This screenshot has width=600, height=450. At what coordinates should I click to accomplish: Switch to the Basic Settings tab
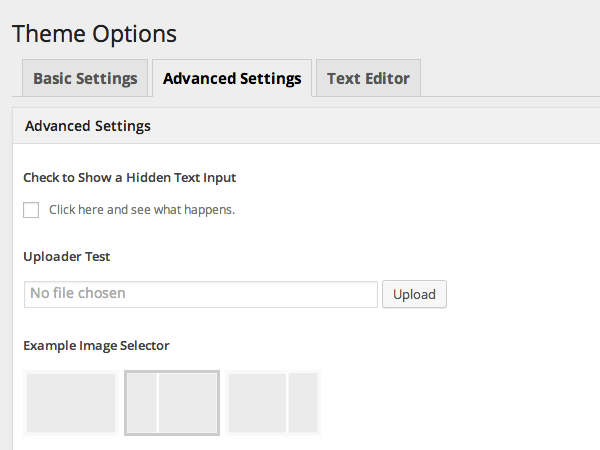85,79
